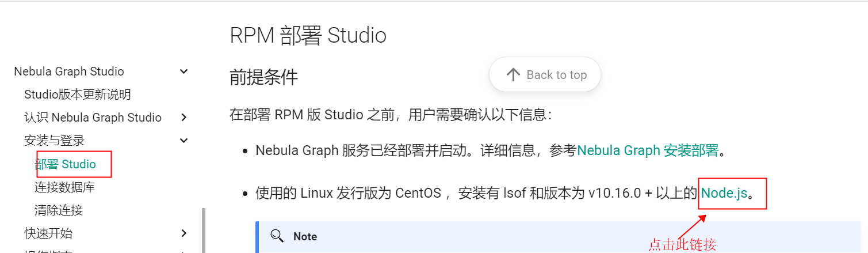The image size is (868, 253).
Task: Open the Nebula Graph 安装部署 link
Action: point(648,151)
